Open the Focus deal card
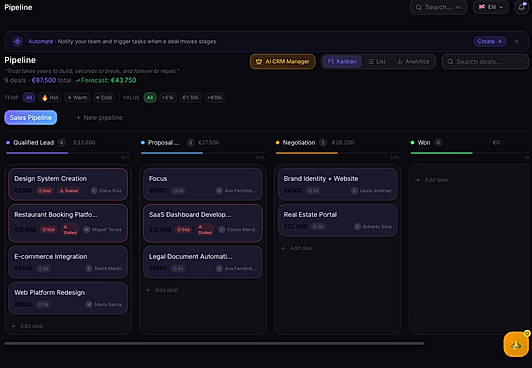Viewport: 532px width, 368px height. 203,184
